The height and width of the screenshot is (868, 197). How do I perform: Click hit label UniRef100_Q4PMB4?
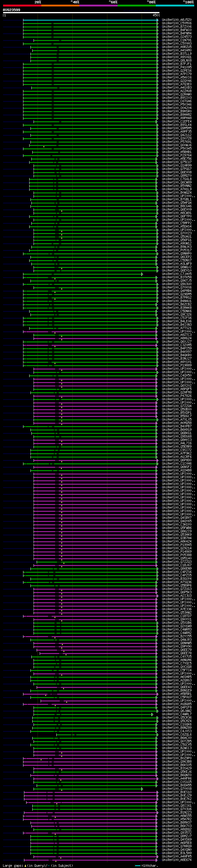pos(177,291)
